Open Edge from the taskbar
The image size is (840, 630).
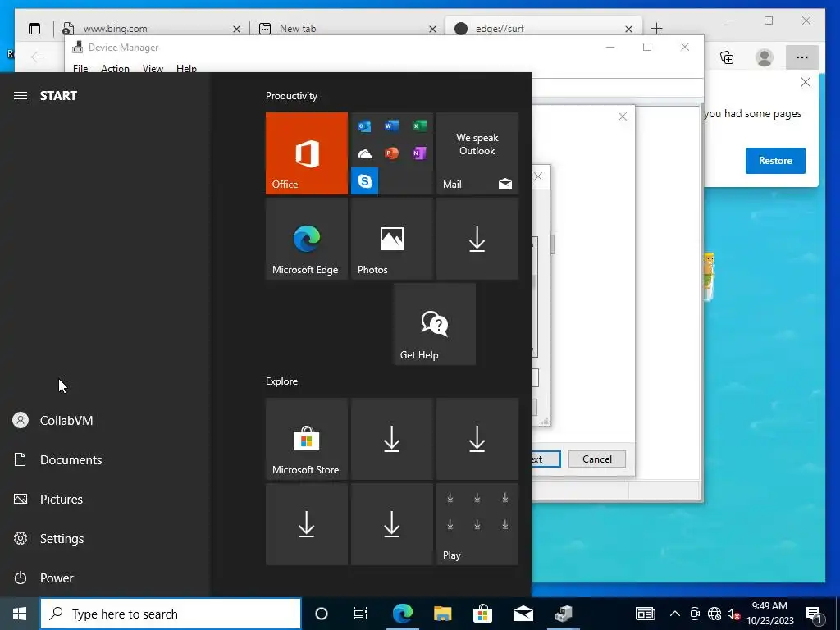pyautogui.click(x=403, y=614)
